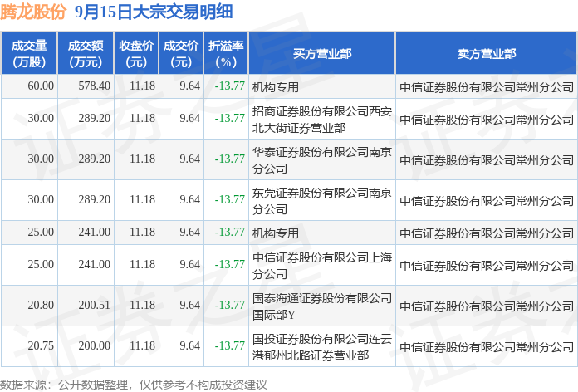Select the 卖方营业部 column header

click(486, 53)
